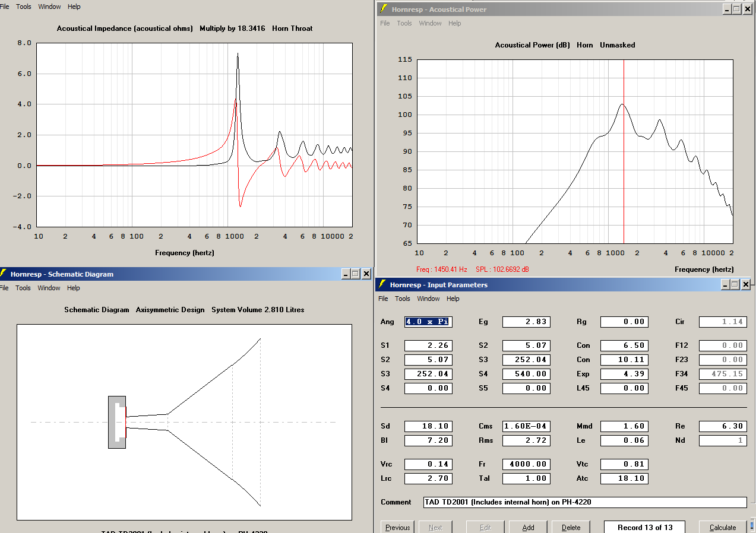Click the Cir field showing 1.14
This screenshot has height=533, width=756.
723,322
